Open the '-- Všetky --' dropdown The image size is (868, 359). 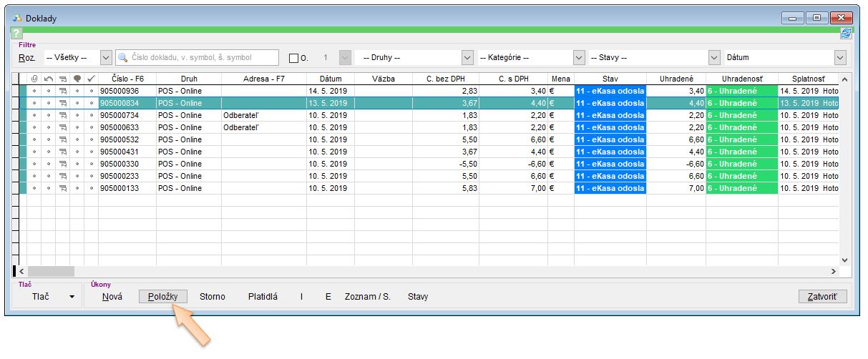[106, 57]
